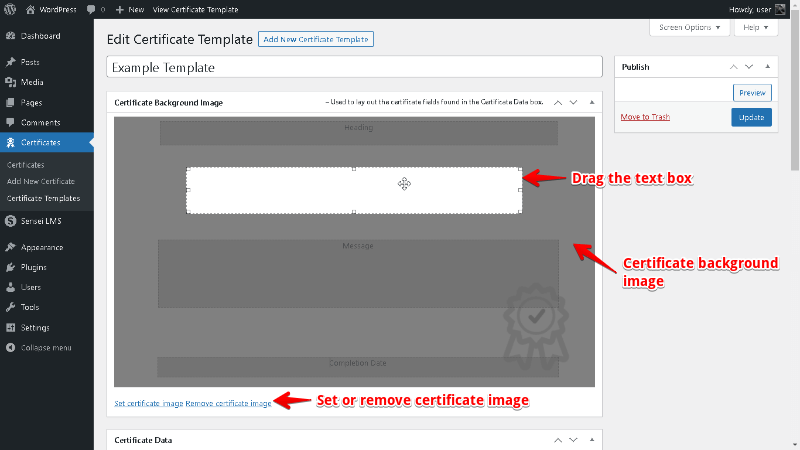
Task: Click Remove certificate image link
Action: click(228, 403)
